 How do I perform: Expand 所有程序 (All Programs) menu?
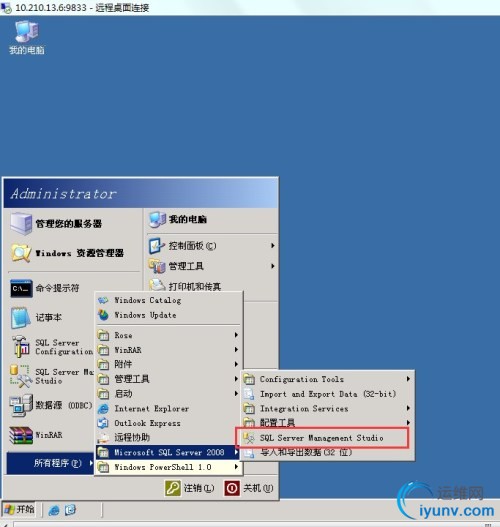pyautogui.click(x=50, y=463)
